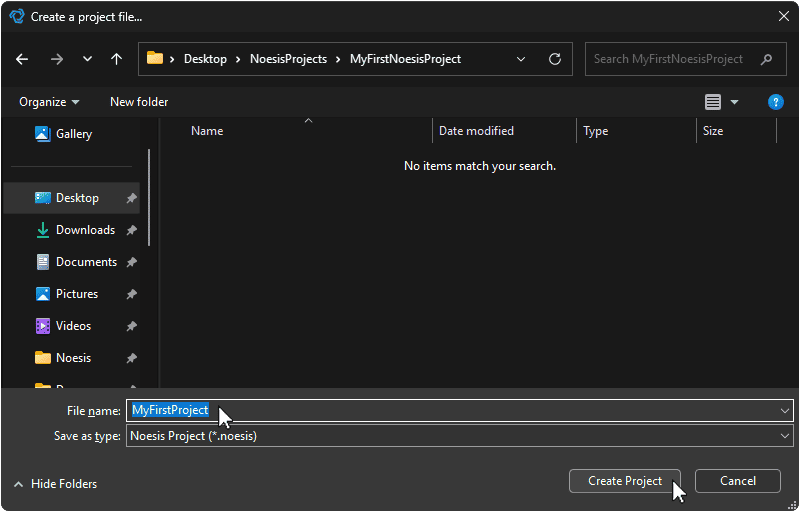Screen dimensions: 800x512
Task: Select Desktop in the navigation pane
Action: coord(71,198)
